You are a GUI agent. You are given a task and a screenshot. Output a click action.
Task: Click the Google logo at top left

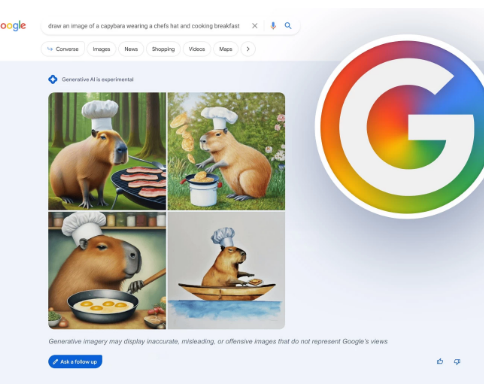13,26
